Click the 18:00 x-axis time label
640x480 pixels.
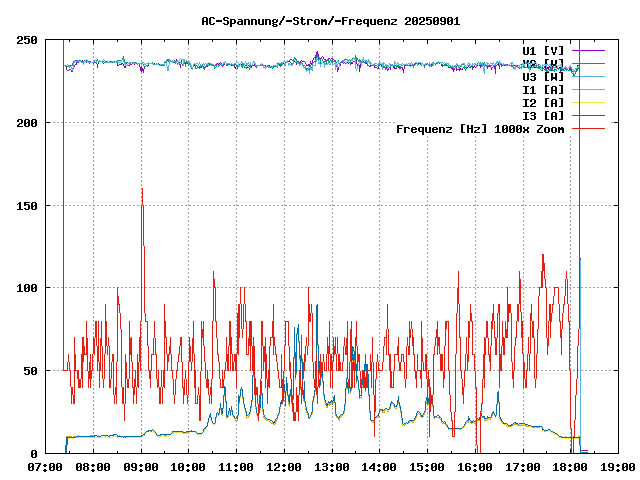tap(570, 467)
